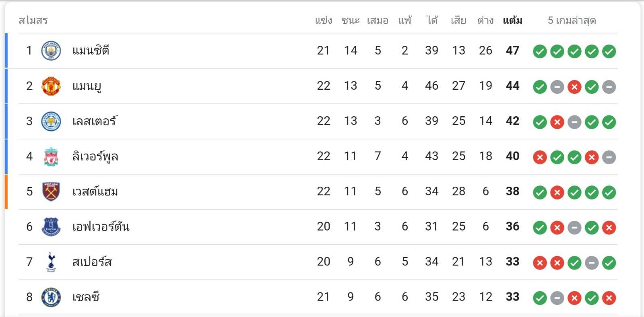Click Man United's red loss result icon

[574, 87]
